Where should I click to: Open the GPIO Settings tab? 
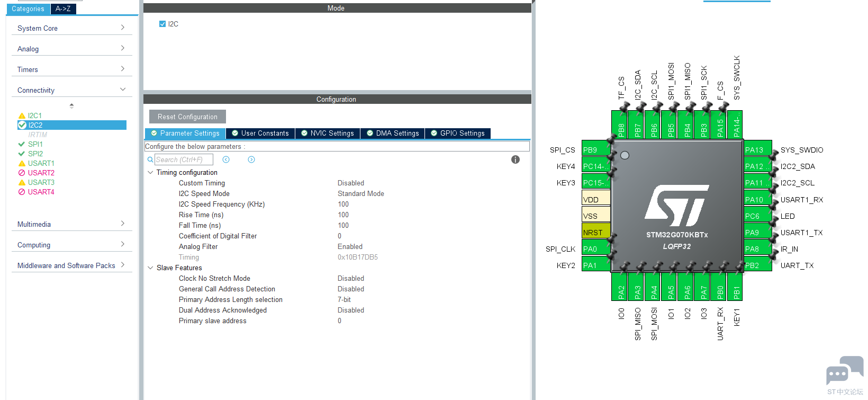pyautogui.click(x=458, y=134)
